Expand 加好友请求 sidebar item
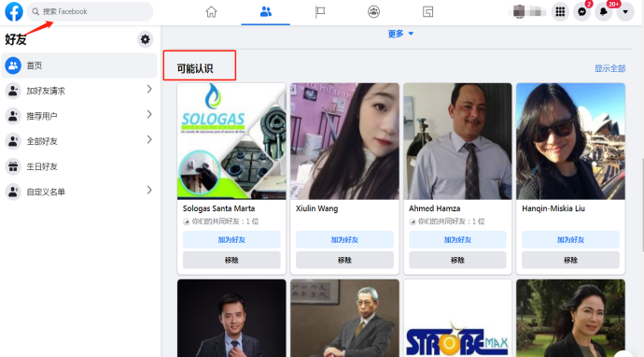This screenshot has width=644, height=357. pyautogui.click(x=79, y=91)
